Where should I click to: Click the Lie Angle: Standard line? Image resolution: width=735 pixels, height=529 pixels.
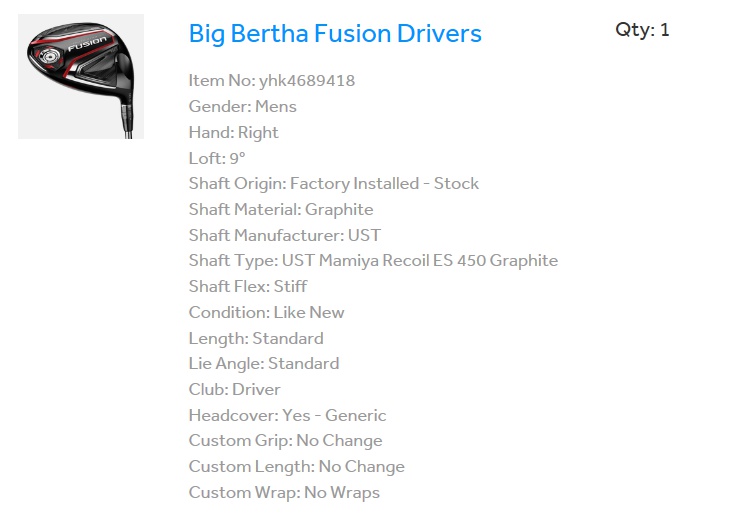[x=264, y=364]
